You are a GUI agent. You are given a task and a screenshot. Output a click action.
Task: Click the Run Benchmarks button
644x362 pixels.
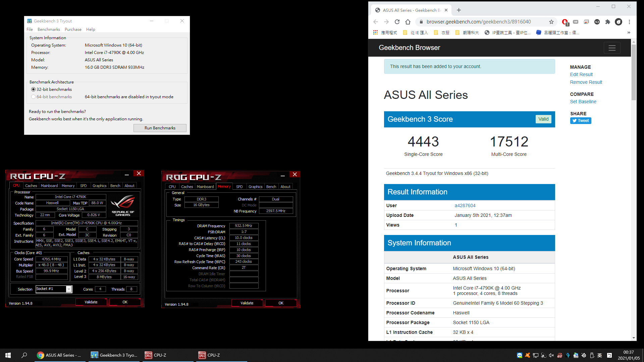coord(160,128)
